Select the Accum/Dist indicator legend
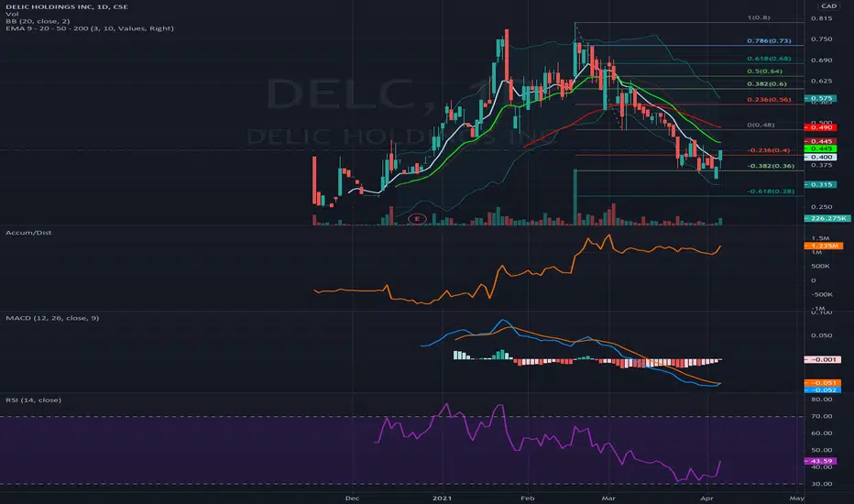Image resolution: width=854 pixels, height=504 pixels. (28, 233)
